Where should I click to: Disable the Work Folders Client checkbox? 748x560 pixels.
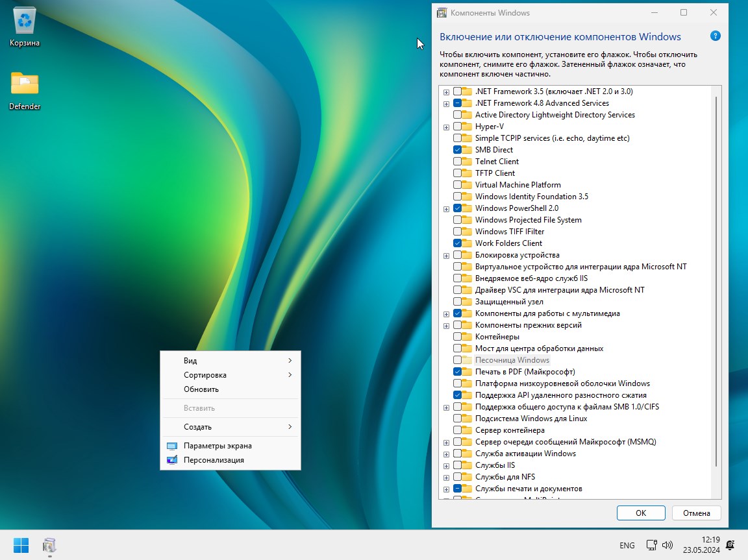pos(457,243)
